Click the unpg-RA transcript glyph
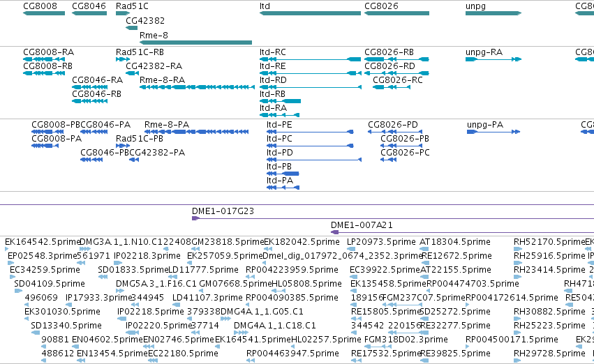The image size is (594, 364). coord(493,59)
